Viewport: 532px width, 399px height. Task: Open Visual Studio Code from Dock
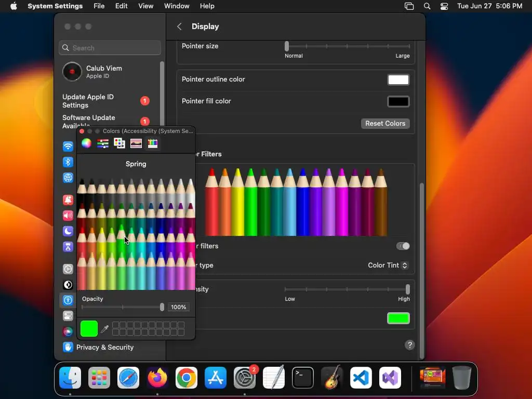tap(361, 378)
